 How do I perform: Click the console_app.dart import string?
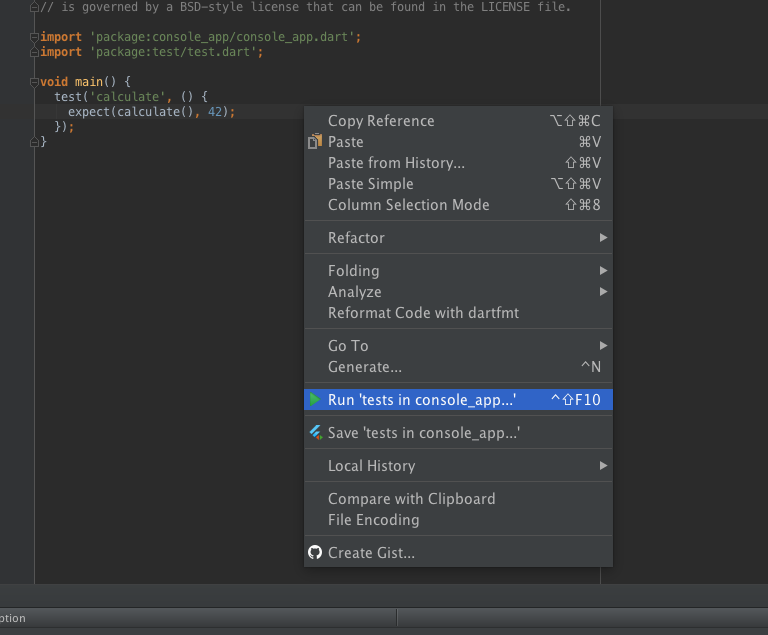222,37
